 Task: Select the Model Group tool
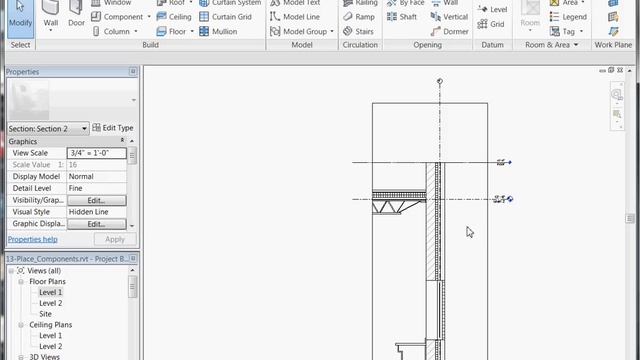tap(299, 31)
